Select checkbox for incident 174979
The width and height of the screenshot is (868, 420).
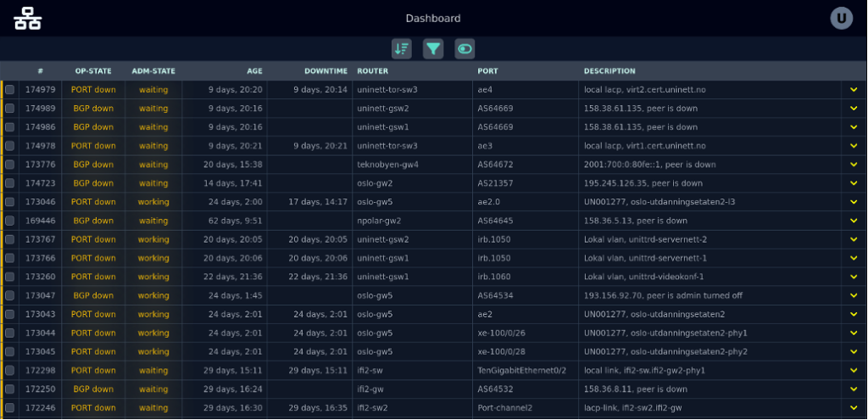tap(10, 90)
